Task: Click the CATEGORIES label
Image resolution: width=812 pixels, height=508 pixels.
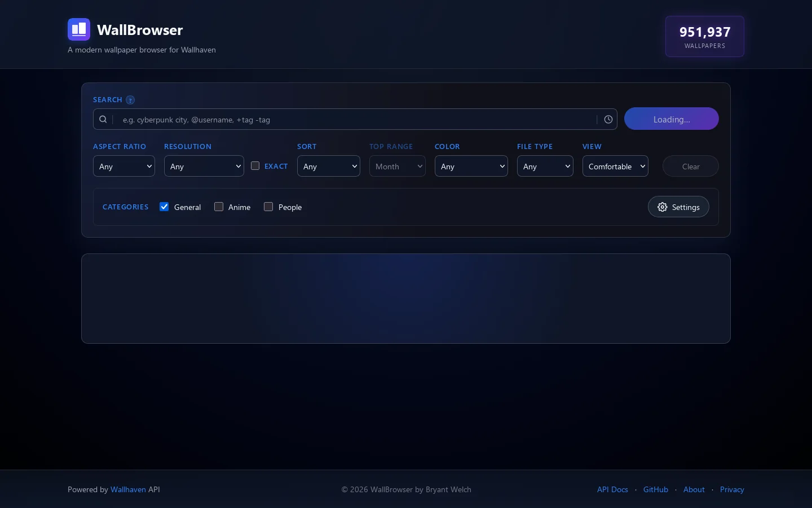Action: [x=126, y=207]
